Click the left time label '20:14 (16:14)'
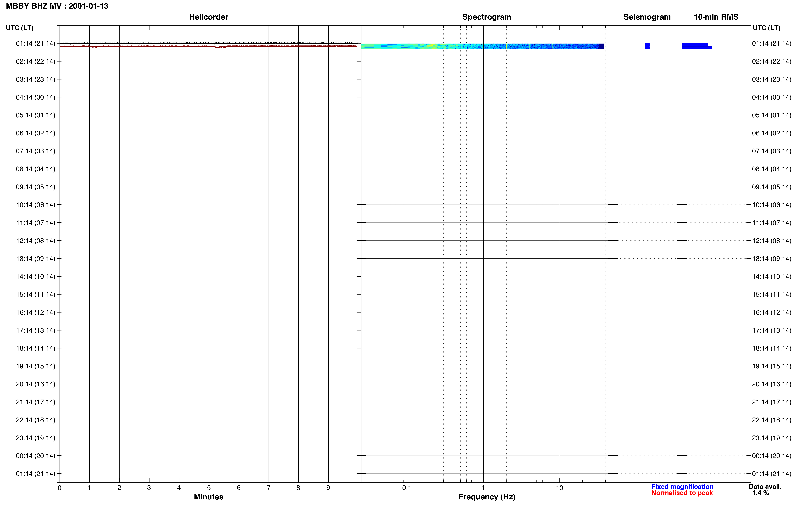The image size is (812, 508). [36, 384]
